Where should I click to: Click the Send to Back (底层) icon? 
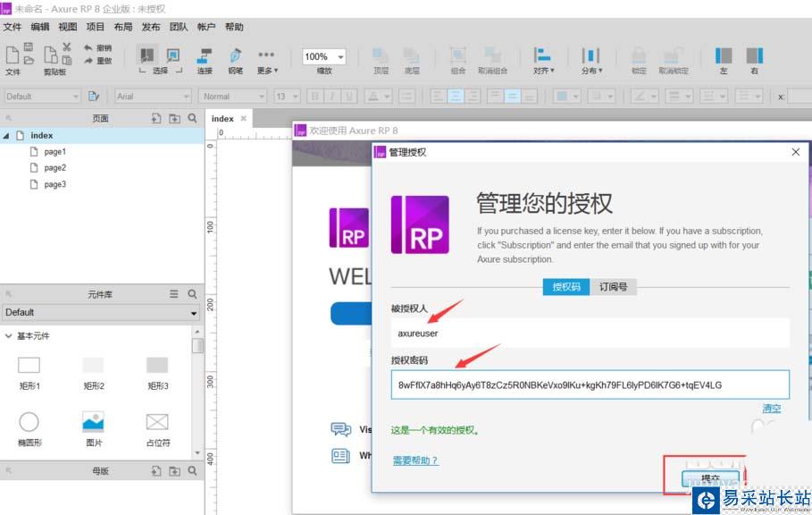tap(412, 55)
